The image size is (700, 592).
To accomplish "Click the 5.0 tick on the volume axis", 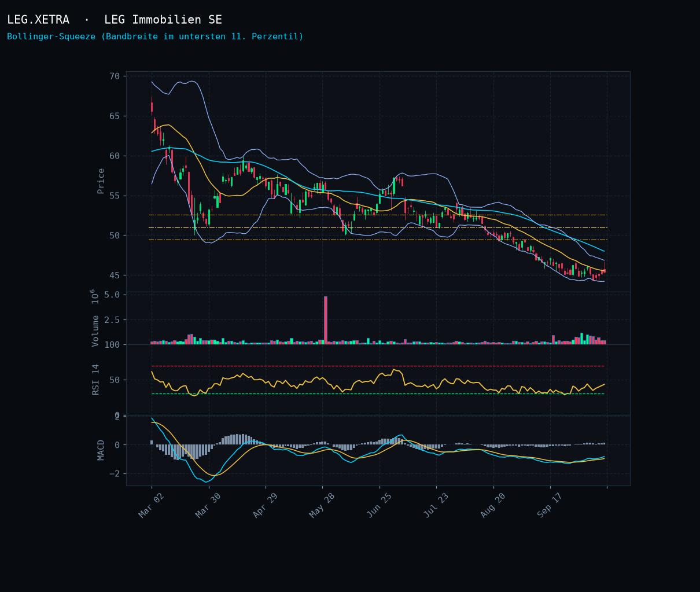I will (112, 295).
